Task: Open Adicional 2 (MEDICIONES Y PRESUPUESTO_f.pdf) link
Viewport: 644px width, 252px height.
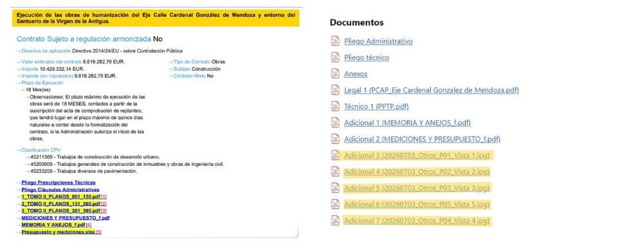Action: coord(422,139)
